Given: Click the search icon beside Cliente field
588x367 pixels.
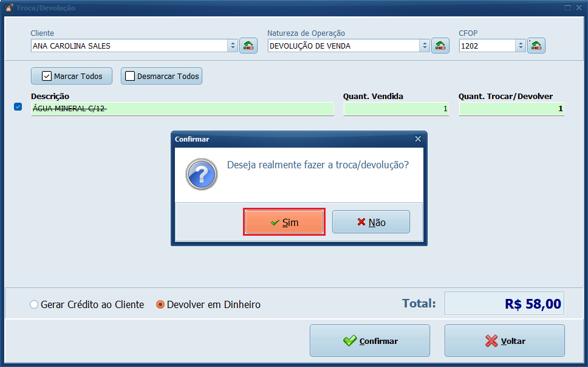Looking at the screenshot, I should click(x=248, y=46).
